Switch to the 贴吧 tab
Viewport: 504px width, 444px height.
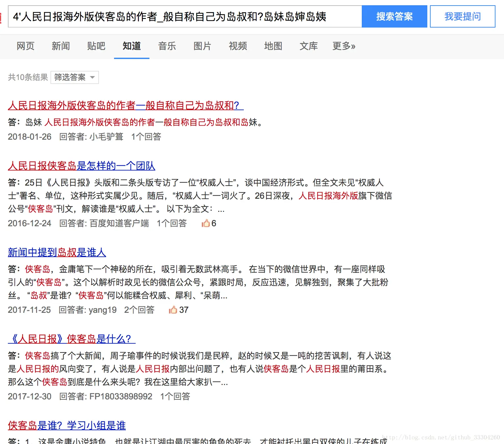[96, 46]
